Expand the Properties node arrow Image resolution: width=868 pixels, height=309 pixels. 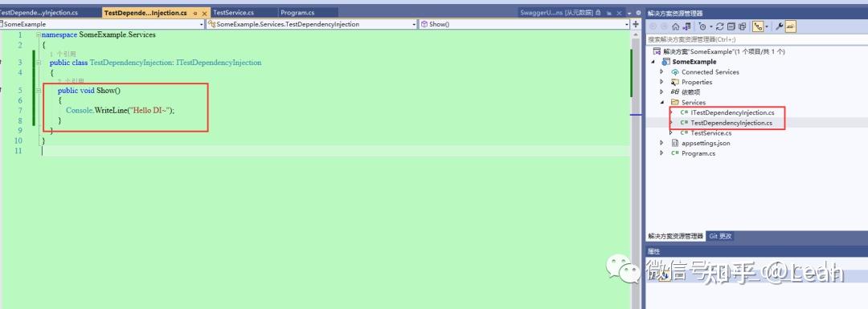pyautogui.click(x=662, y=82)
